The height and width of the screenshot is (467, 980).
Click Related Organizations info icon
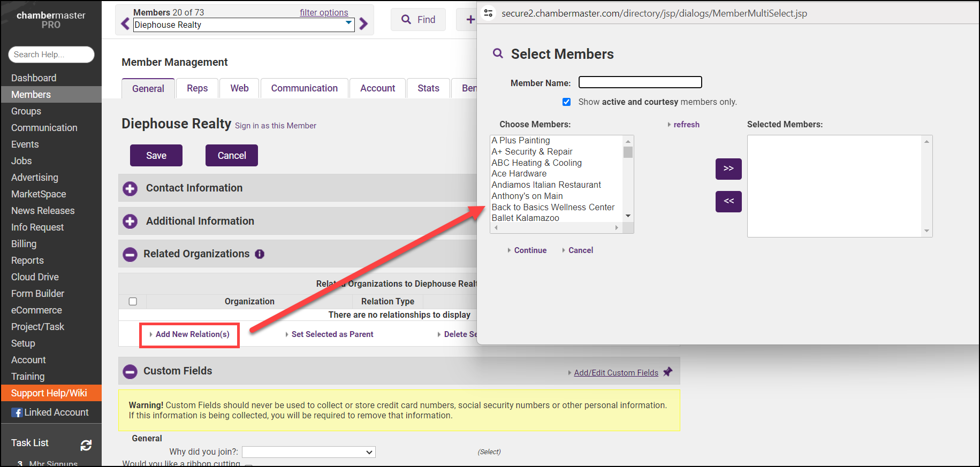(x=260, y=254)
